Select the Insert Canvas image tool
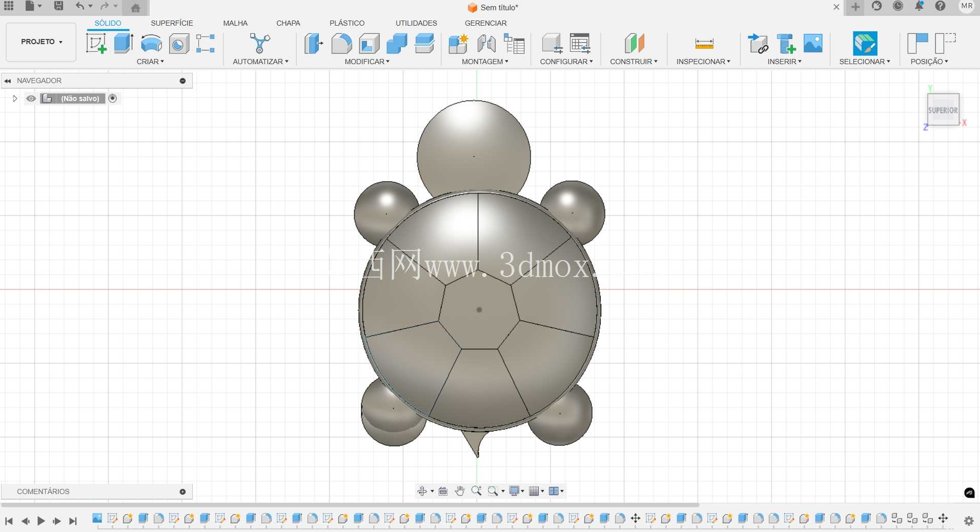 (x=813, y=43)
